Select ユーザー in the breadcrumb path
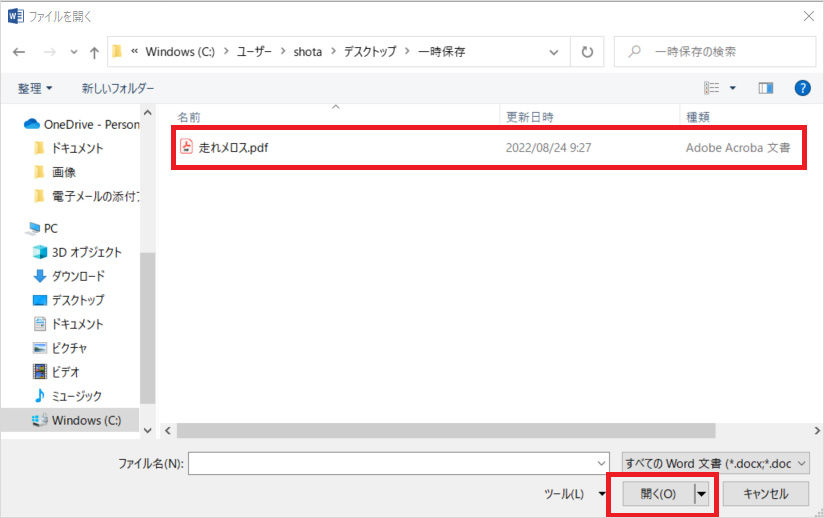Screen dimensions: 824x518 coord(254,51)
